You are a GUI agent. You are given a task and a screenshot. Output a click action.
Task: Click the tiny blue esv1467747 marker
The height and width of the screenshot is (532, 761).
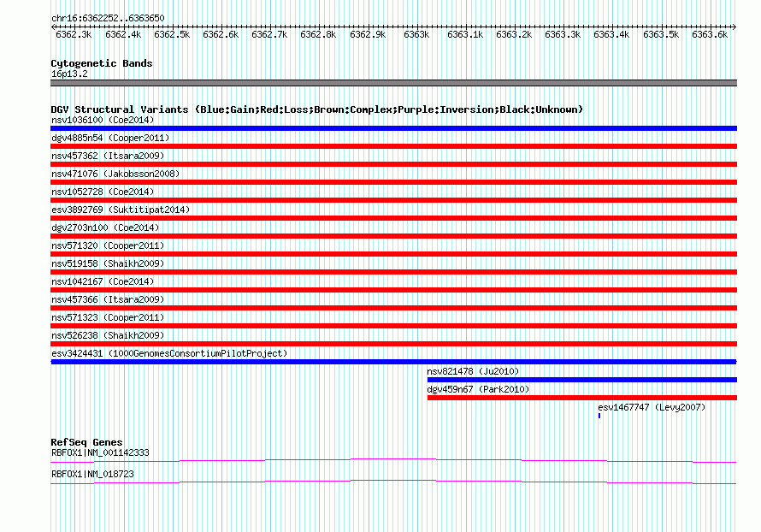click(x=599, y=416)
